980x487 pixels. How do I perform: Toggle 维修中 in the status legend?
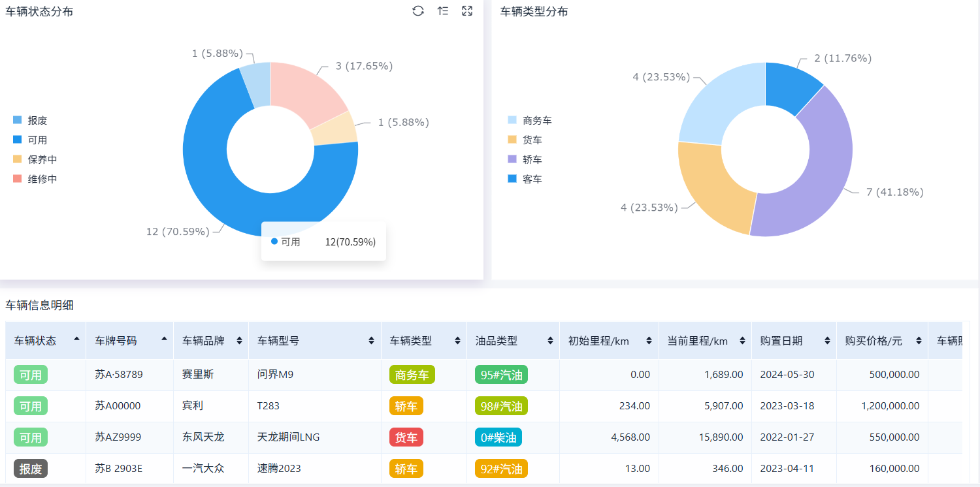35,179
